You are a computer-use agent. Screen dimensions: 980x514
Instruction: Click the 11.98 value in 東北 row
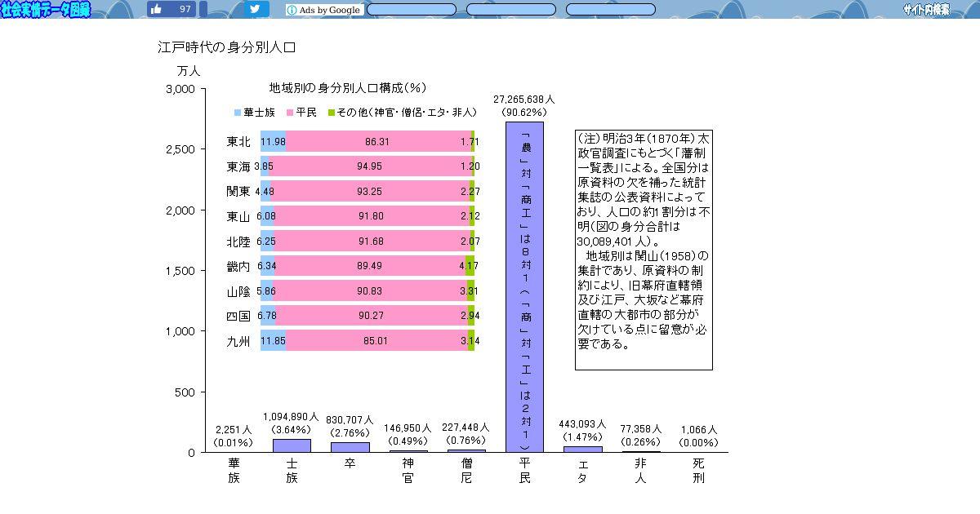pos(273,142)
